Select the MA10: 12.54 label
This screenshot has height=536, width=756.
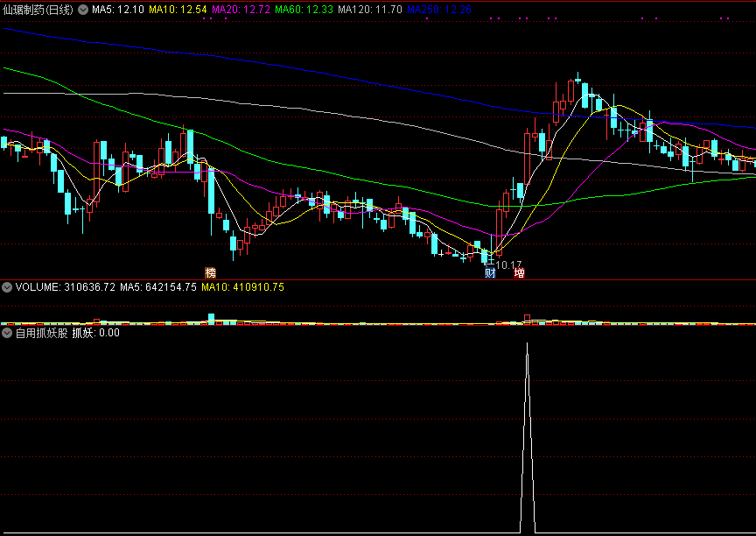coord(178,10)
